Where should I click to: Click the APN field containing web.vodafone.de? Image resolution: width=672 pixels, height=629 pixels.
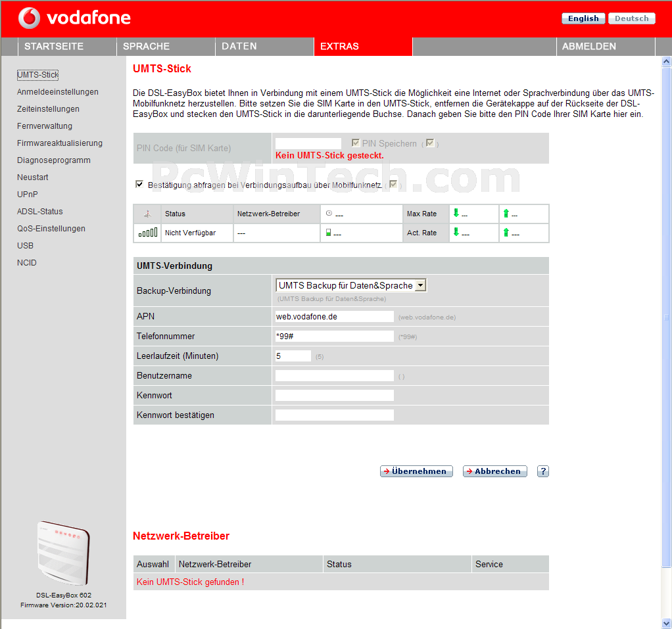tap(334, 317)
